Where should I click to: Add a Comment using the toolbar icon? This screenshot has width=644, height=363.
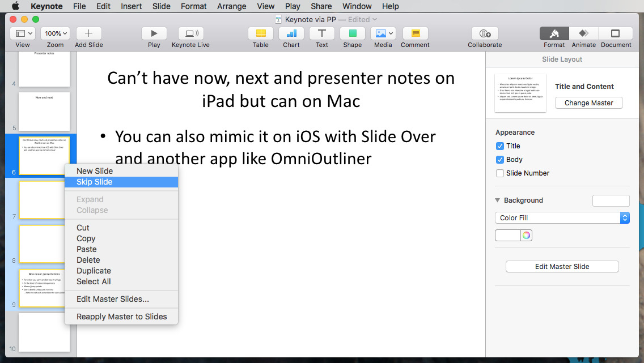pos(415,33)
